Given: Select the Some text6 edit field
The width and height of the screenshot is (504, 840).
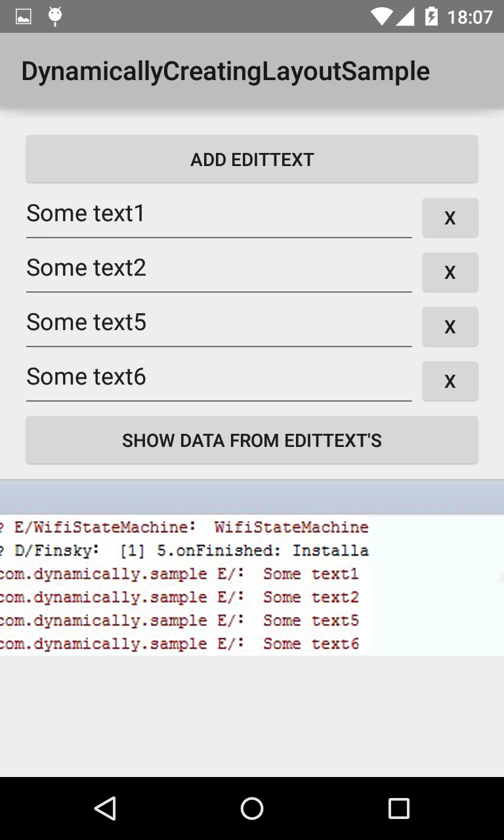Looking at the screenshot, I should coord(219,381).
